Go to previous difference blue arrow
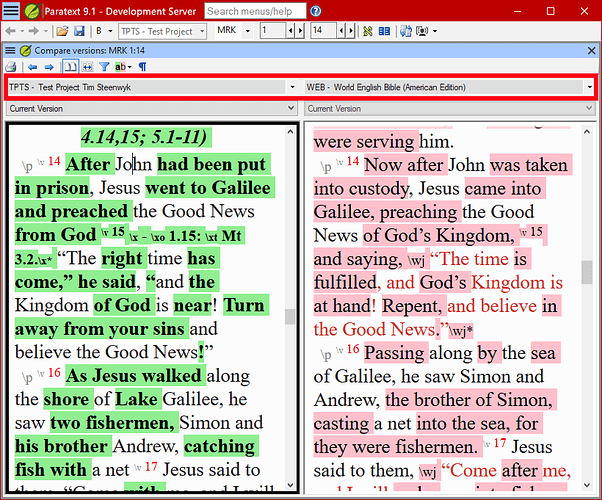The height and width of the screenshot is (500, 602). (33, 67)
